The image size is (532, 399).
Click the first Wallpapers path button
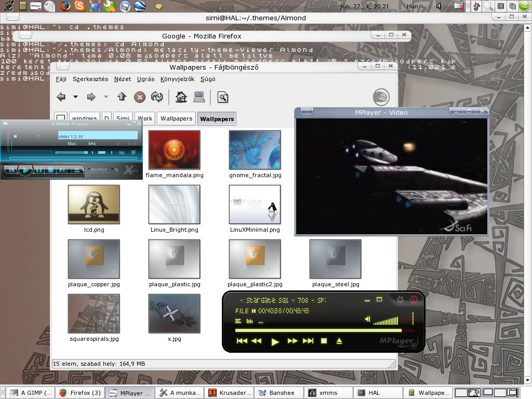[x=176, y=118]
